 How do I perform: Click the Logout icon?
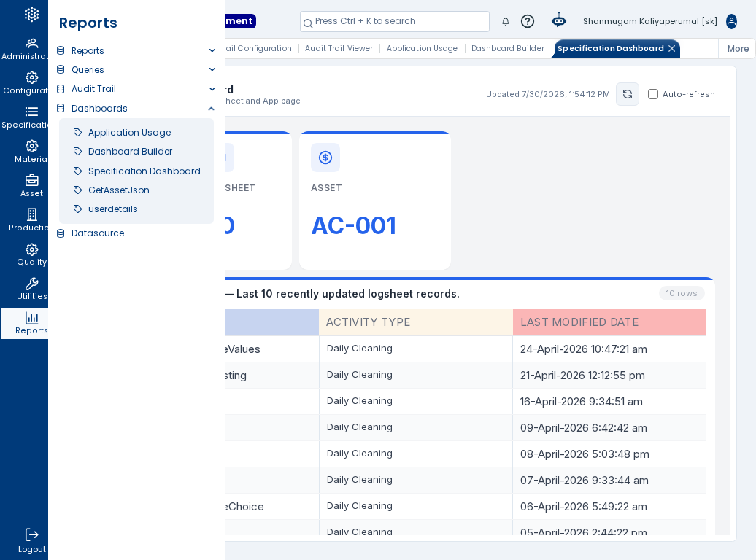pos(32,534)
